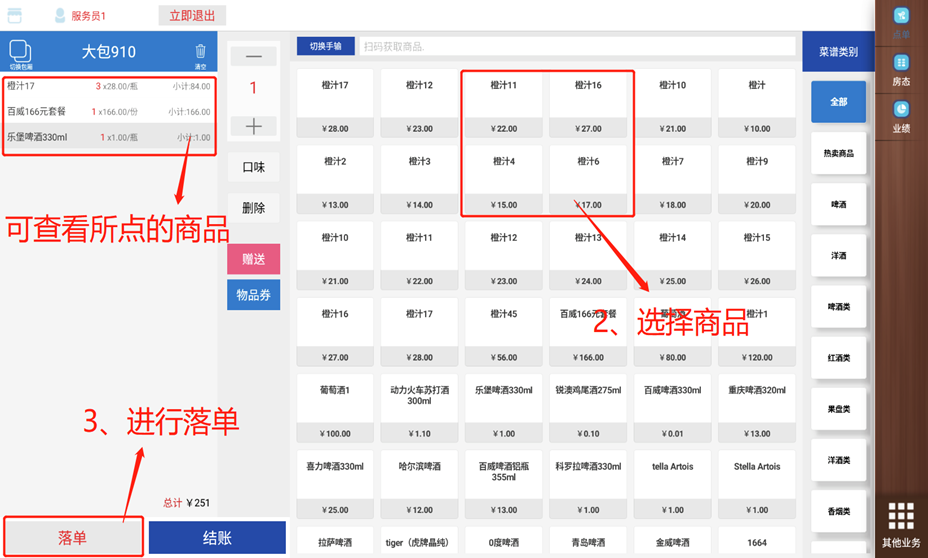Add the tiger（虎牌晶纯）product
The height and width of the screenshot is (558, 928).
tap(419, 542)
